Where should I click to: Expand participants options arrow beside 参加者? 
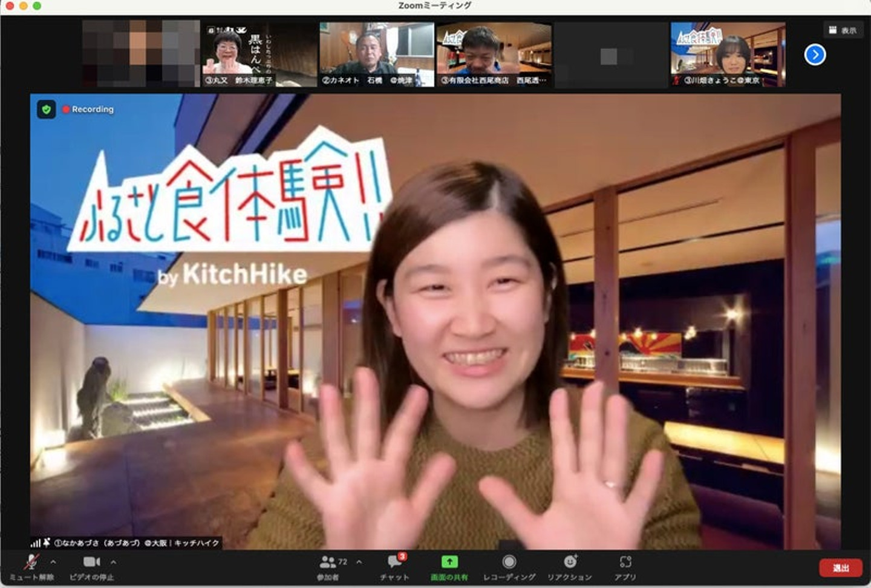click(359, 562)
